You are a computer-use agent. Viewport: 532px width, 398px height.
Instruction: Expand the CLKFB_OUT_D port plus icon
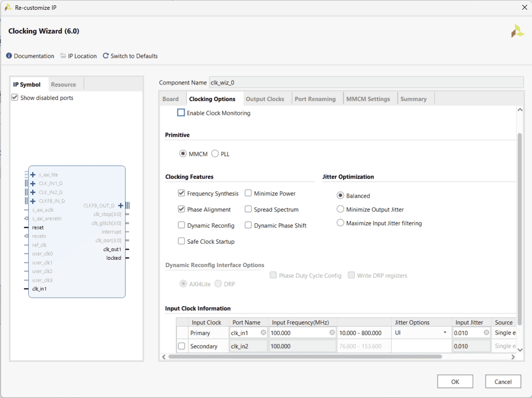121,206
